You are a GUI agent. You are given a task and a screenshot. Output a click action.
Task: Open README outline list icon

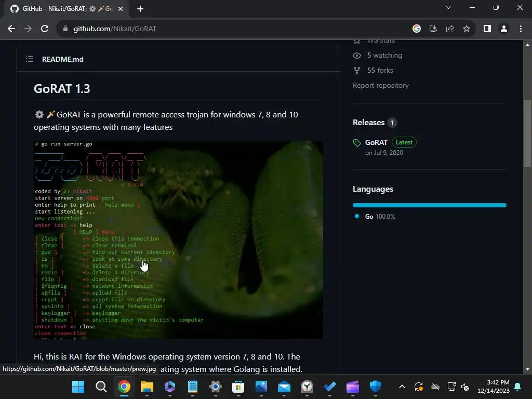[x=30, y=59]
